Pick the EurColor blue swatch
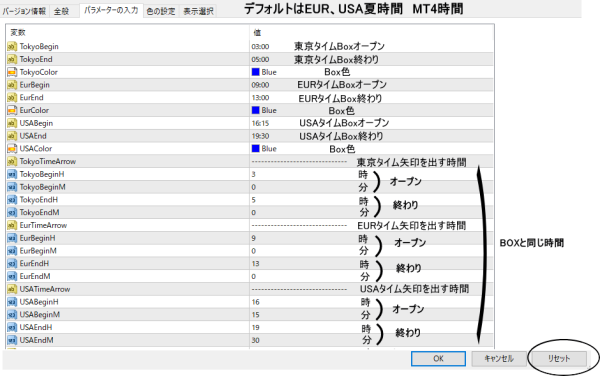This screenshot has width=600, height=376. click(256, 110)
